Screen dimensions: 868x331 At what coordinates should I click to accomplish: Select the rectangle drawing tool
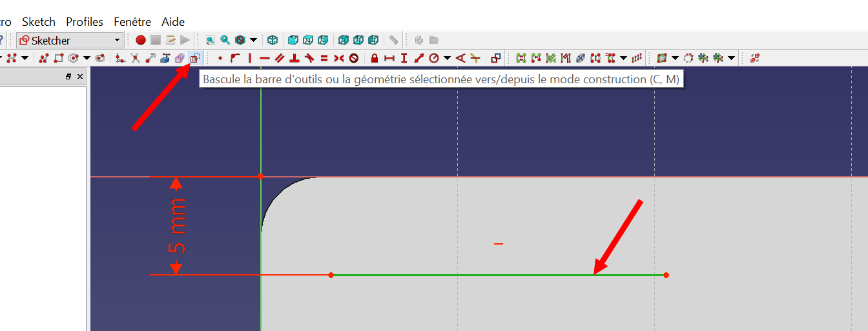[59, 58]
